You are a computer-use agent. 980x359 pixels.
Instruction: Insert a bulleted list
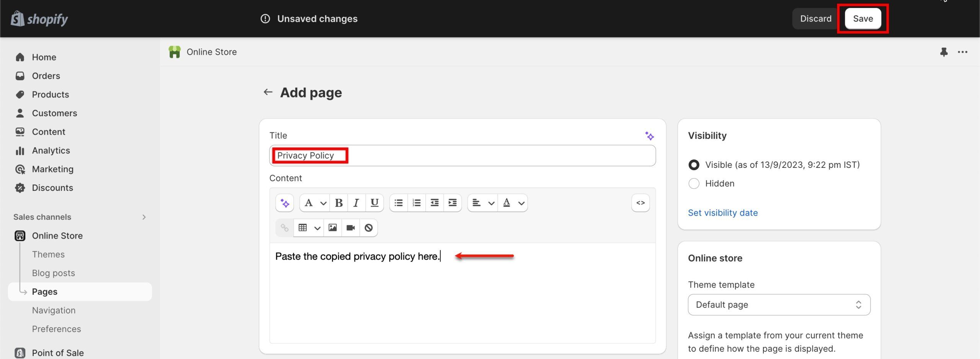399,203
